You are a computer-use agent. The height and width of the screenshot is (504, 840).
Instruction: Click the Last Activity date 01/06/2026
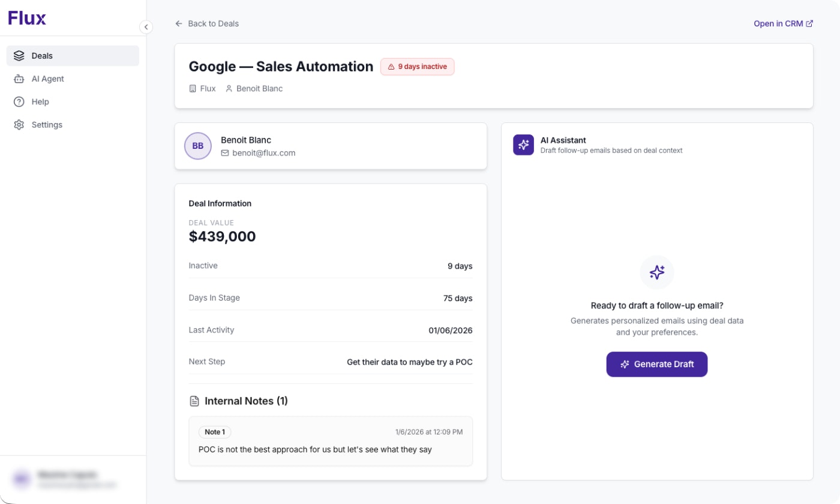451,330
